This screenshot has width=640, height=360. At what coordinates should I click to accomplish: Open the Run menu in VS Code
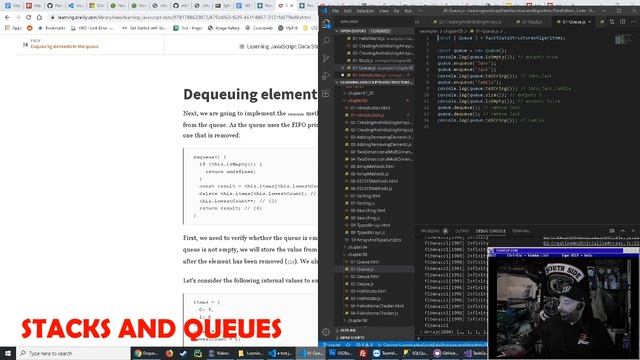(408, 11)
